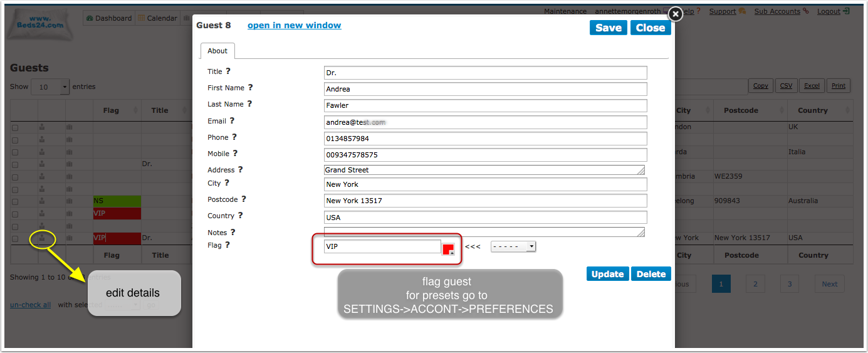This screenshot has height=353, width=868.
Task: Open the flag preset dropdown beside <<<
Action: click(x=513, y=246)
